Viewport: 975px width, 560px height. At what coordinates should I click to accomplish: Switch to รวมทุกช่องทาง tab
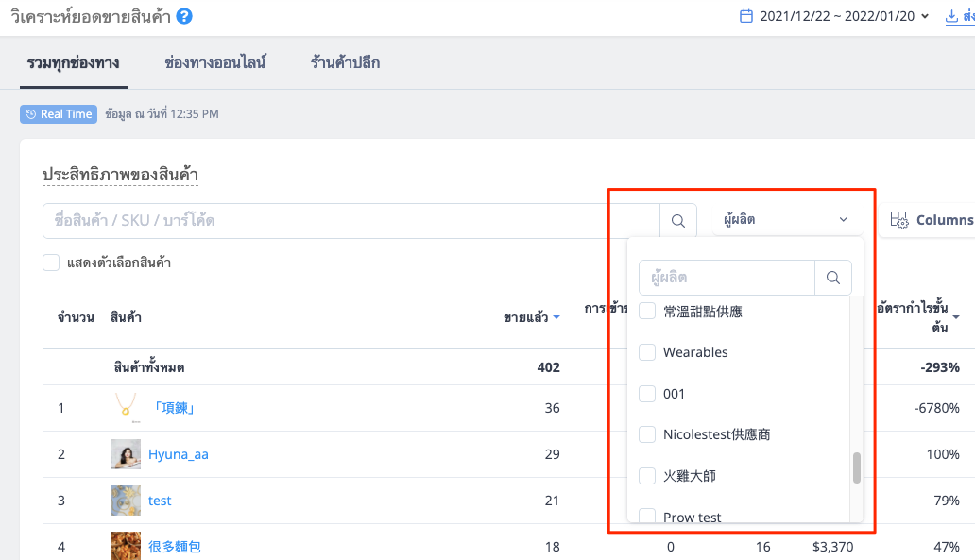coord(74,62)
